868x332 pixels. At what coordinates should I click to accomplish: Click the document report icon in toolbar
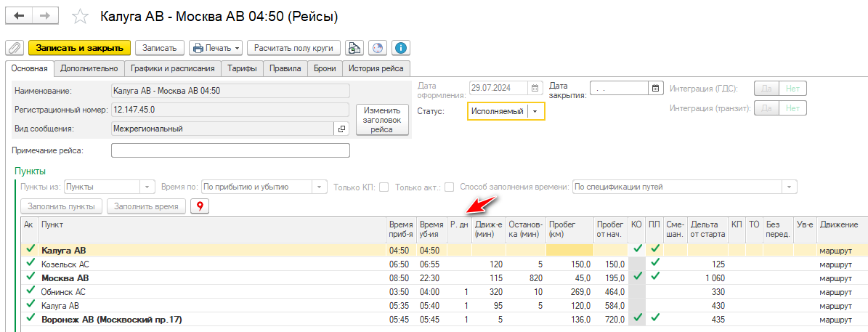pos(354,48)
